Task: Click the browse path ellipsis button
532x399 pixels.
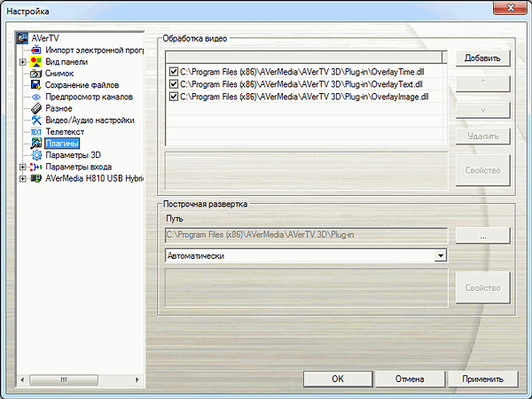Action: coord(482,235)
